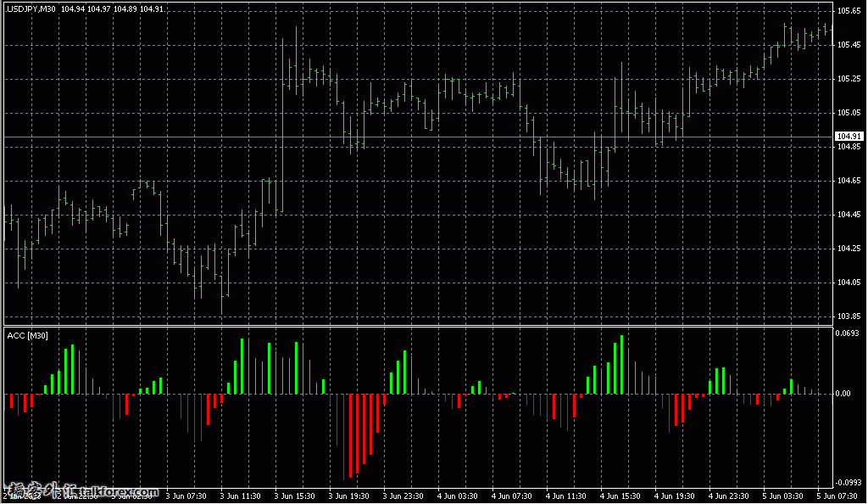Click the 3 Jun 23:30 time label
This screenshot has width=868, height=504.
403,496
